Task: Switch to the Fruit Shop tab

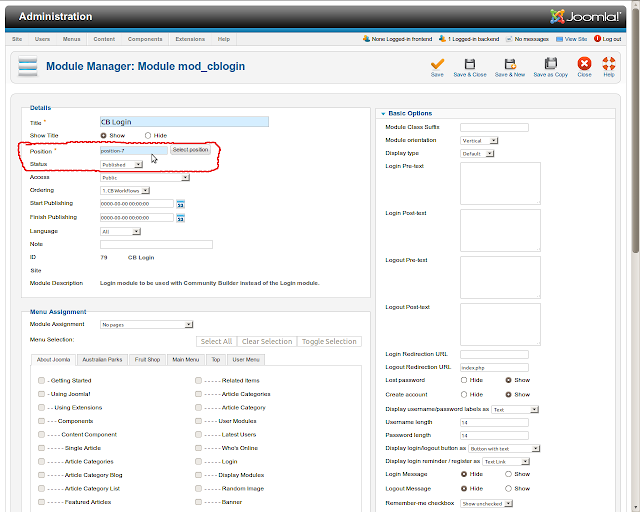Action: click(147, 360)
